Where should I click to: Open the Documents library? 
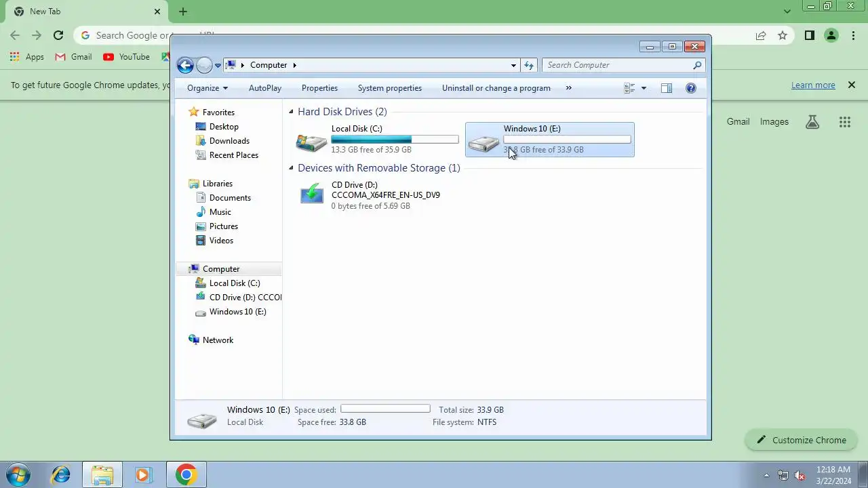tap(230, 198)
